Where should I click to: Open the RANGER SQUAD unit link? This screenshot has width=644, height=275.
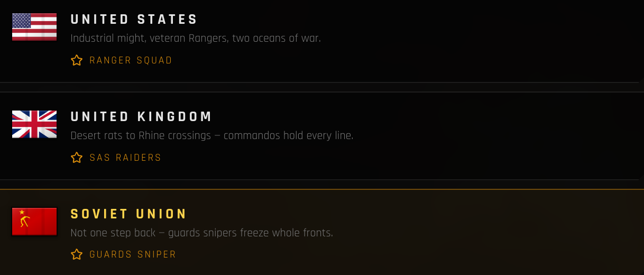(x=131, y=60)
